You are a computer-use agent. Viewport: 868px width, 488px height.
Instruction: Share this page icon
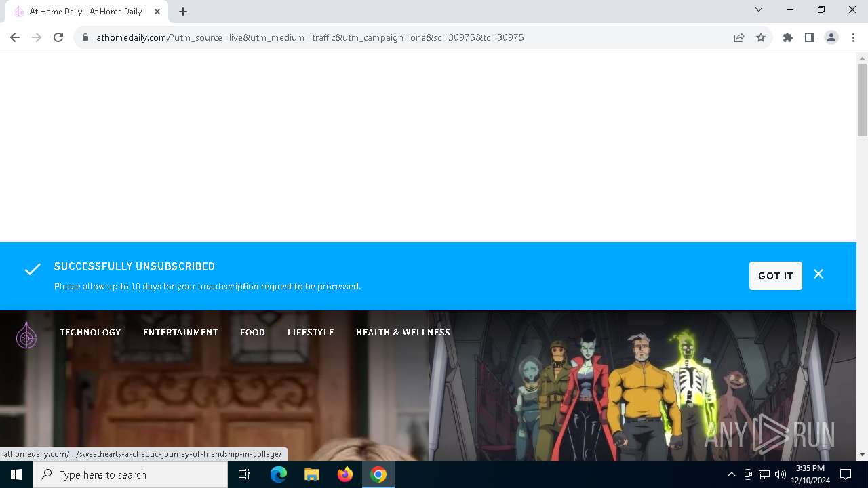point(739,37)
